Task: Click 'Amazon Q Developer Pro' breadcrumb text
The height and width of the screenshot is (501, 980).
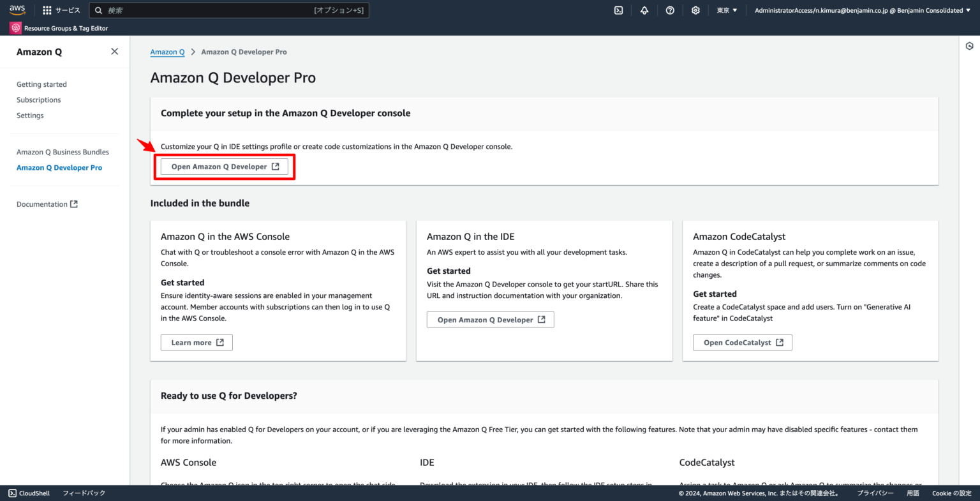Action: 244,52
